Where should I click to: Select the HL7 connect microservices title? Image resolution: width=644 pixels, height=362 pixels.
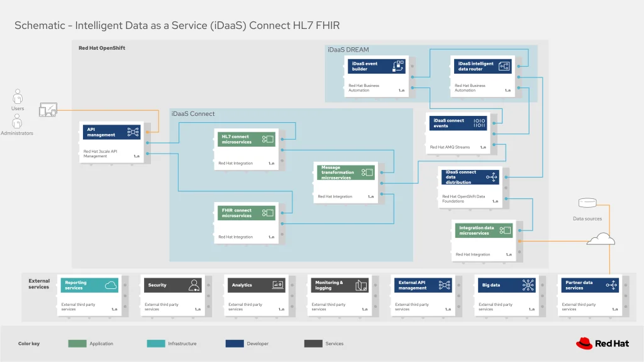236,139
